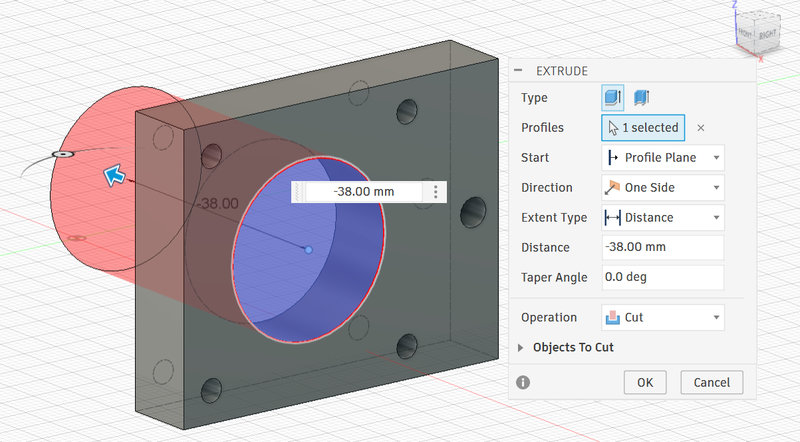This screenshot has height=442, width=800.
Task: Click the '1 selected' Profiles selector
Action: coord(643,128)
